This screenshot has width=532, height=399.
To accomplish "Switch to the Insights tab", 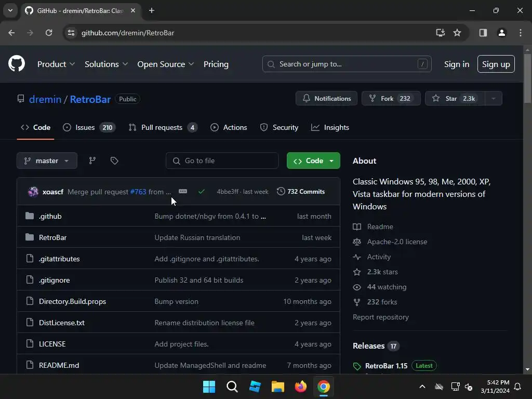I will (x=330, y=127).
